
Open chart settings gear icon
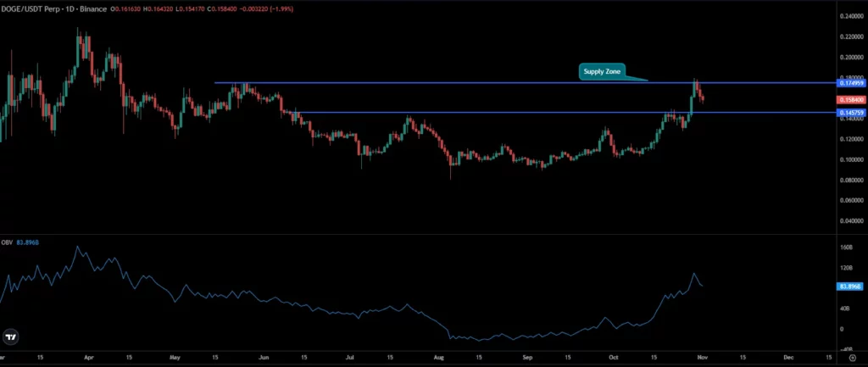click(x=852, y=359)
